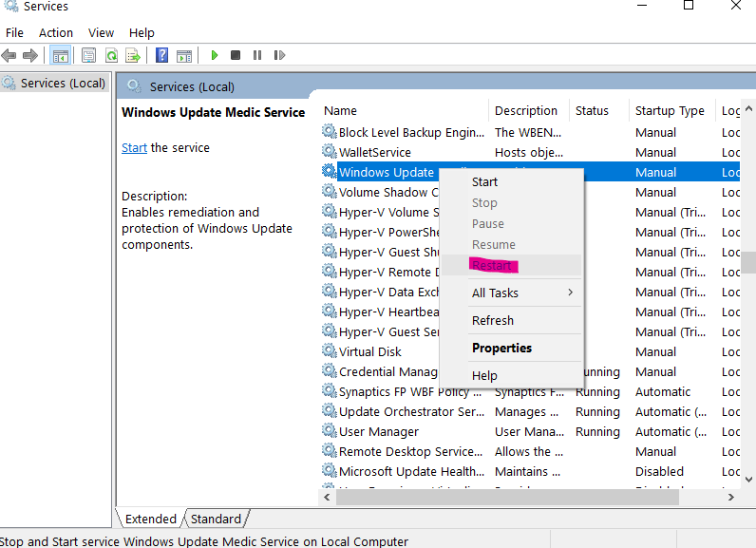756x548 pixels.
Task: Click the green Start Service toolbar icon
Action: (215, 55)
